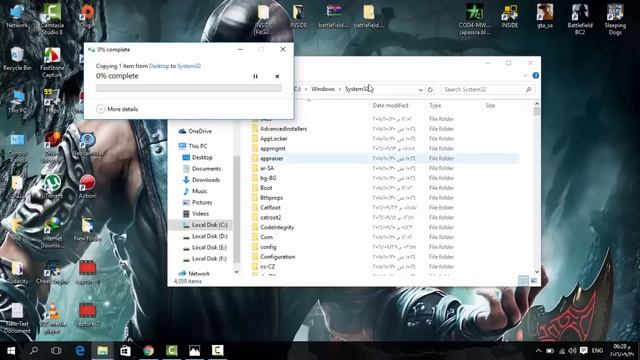Open Music in navigation pane
This screenshot has width=640, height=360.
point(199,191)
